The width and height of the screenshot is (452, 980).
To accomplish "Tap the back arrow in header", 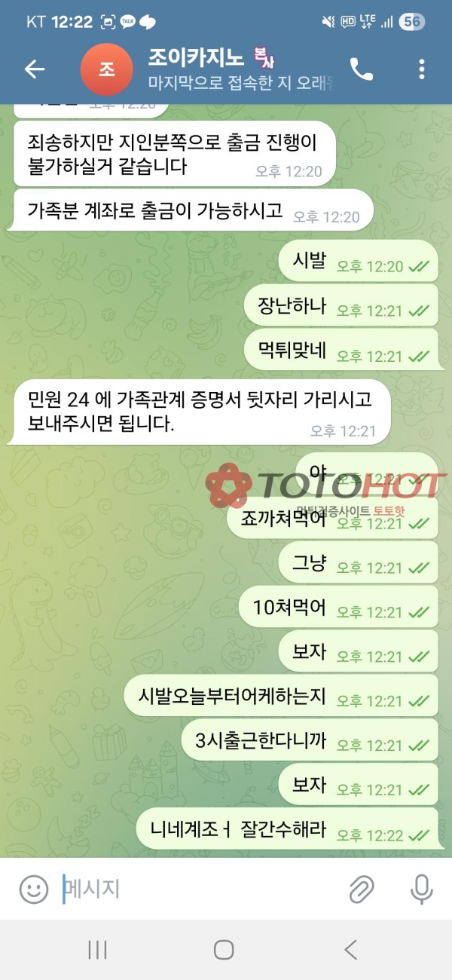I will tap(35, 69).
